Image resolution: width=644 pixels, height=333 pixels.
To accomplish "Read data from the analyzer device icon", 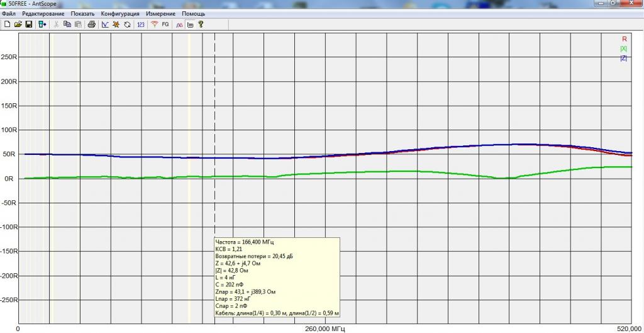I will coord(42,25).
